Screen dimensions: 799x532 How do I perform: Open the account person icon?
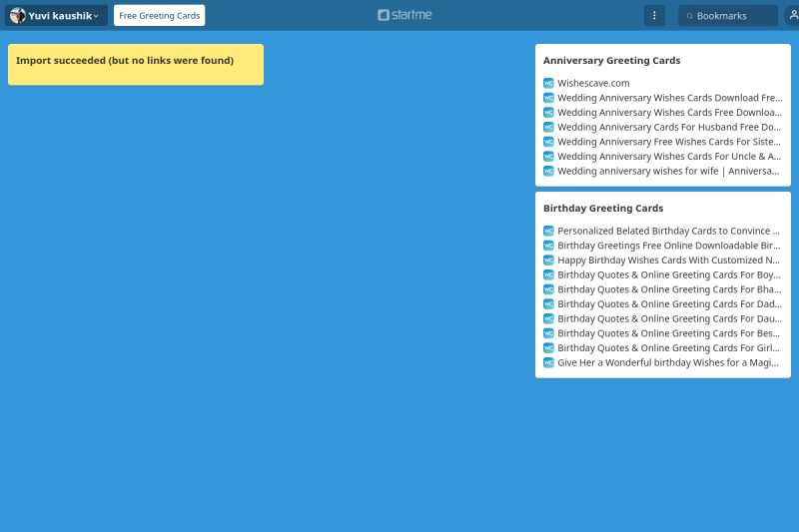pos(793,15)
